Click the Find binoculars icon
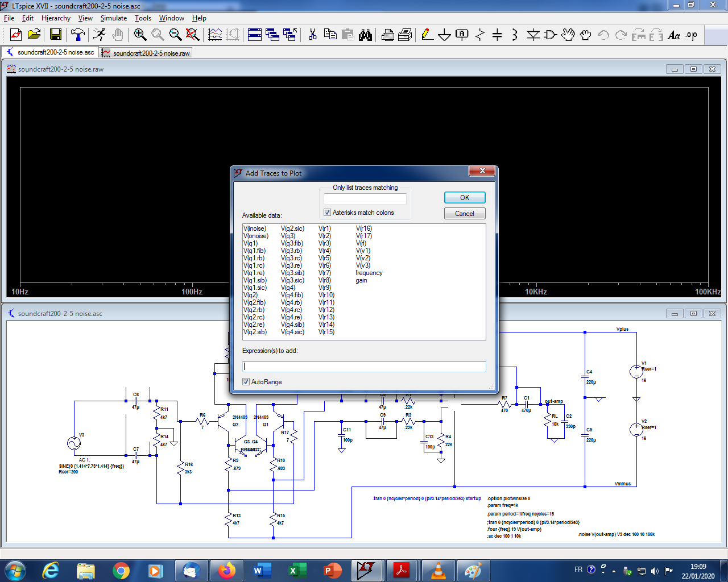The image size is (728, 582). 366,35
